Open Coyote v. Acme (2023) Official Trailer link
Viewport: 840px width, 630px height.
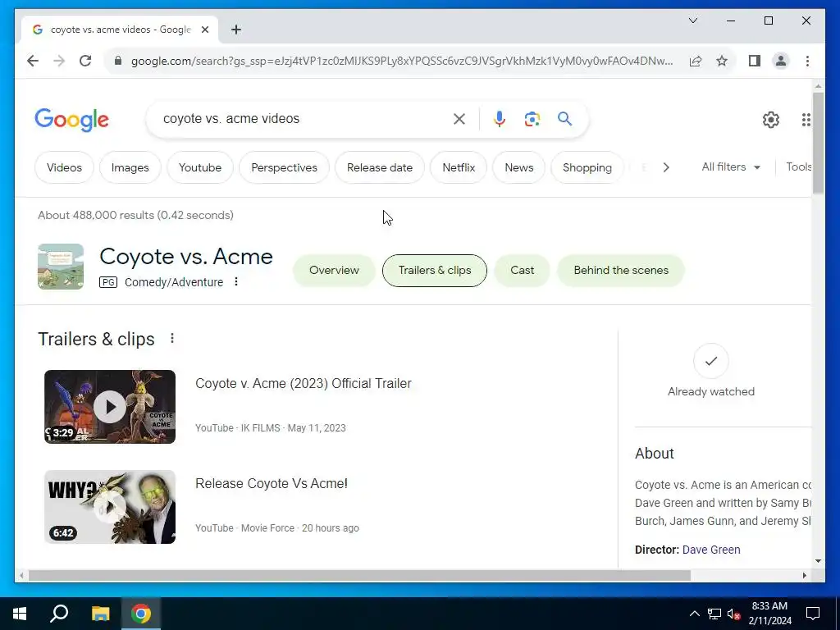click(304, 384)
